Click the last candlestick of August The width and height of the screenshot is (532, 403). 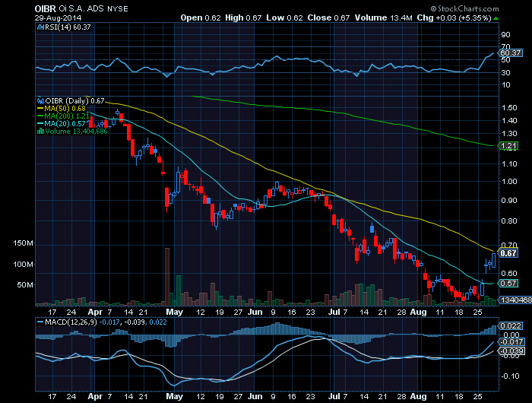[x=493, y=260]
